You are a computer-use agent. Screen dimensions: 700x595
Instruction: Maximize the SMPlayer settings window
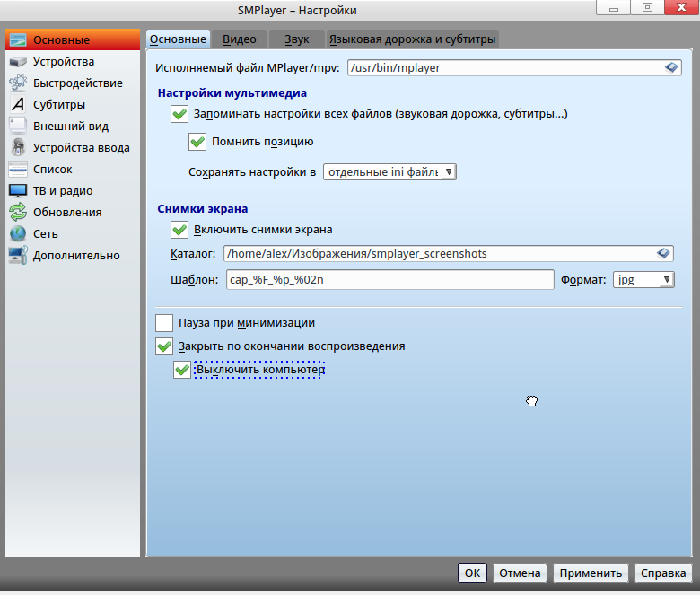(647, 7)
